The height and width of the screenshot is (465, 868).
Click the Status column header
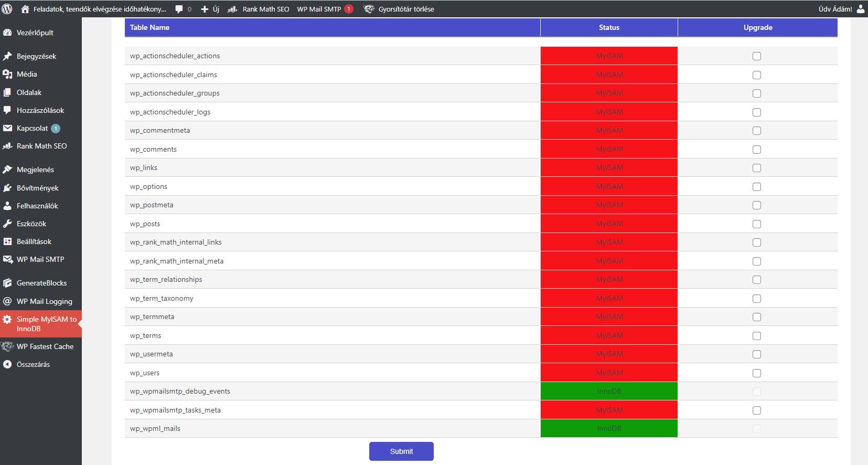(x=609, y=27)
